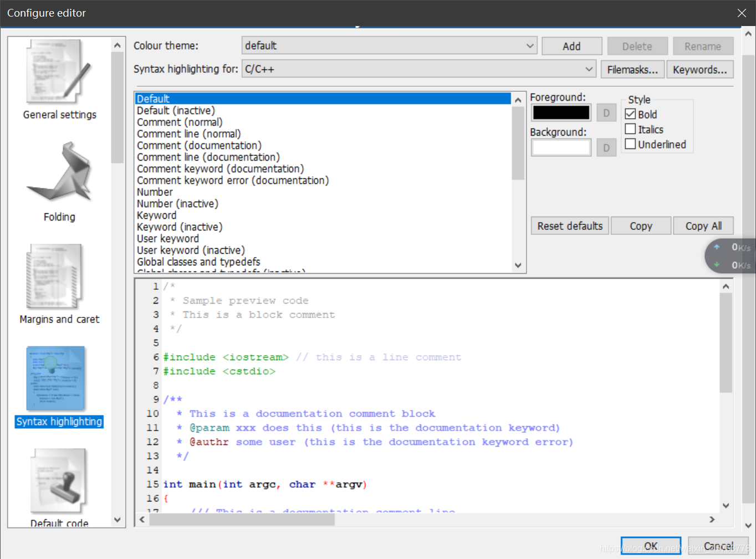This screenshot has width=756, height=559.
Task: Click the network speed overlay widget
Action: [731, 256]
